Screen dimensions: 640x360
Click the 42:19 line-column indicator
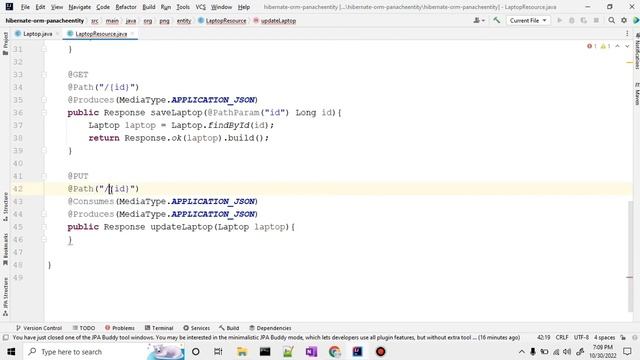click(x=543, y=338)
